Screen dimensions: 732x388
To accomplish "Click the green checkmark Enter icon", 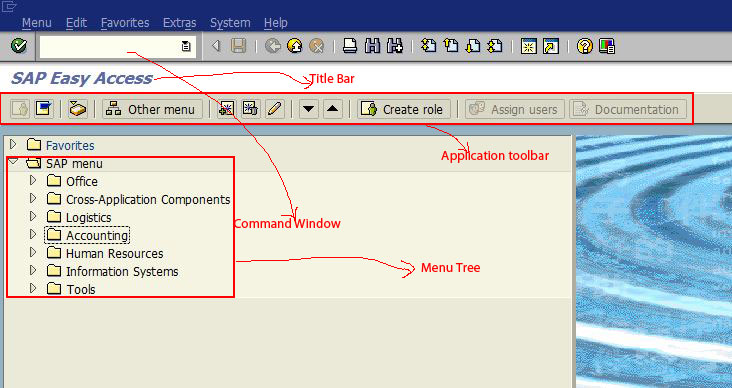I will [19, 46].
